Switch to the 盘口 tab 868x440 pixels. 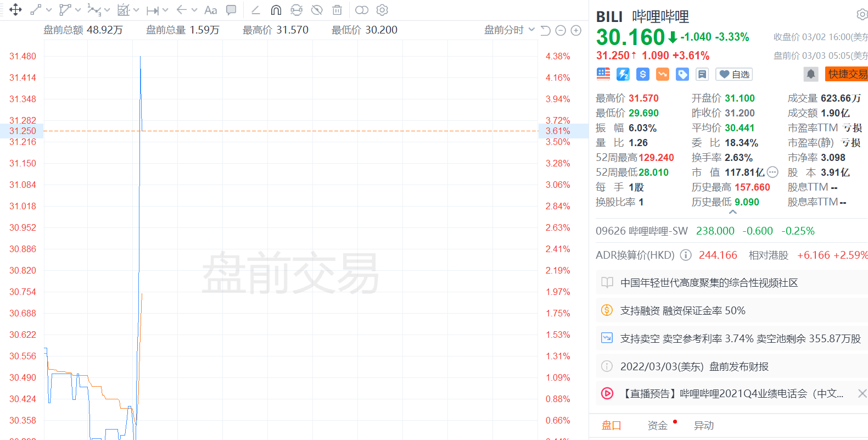(x=612, y=426)
